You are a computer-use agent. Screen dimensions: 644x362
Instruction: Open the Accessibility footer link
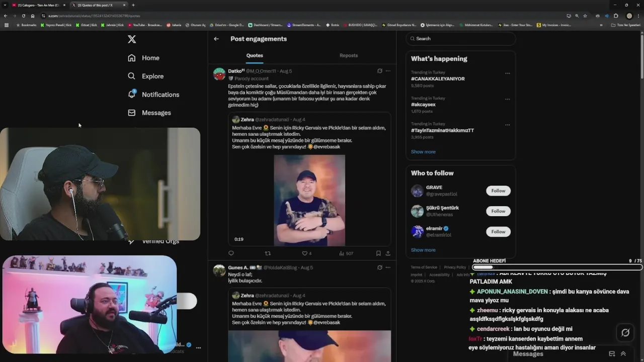click(x=439, y=275)
